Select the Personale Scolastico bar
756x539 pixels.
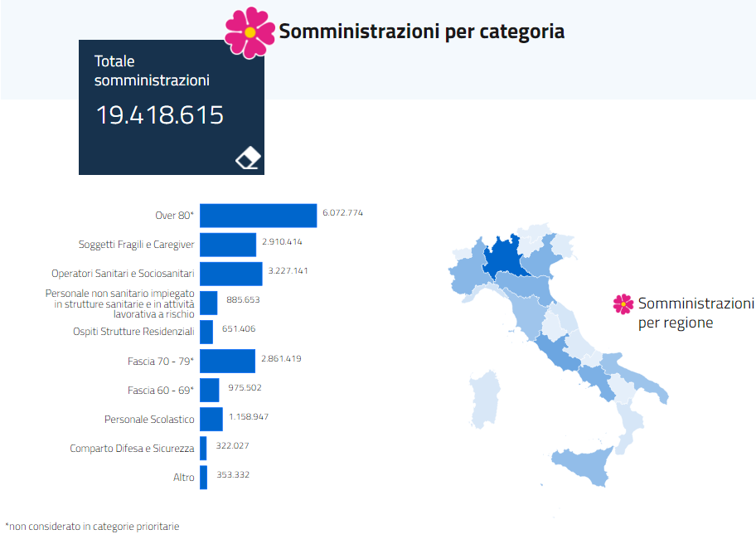click(x=211, y=419)
